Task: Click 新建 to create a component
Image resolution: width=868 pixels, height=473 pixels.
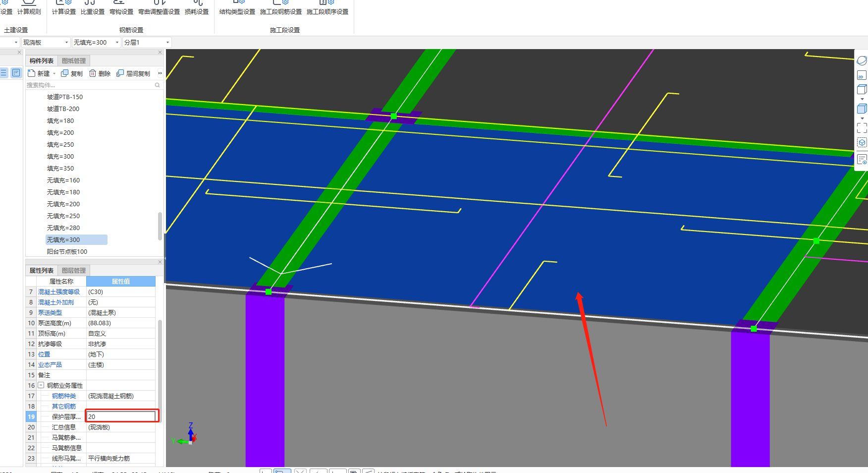Action: (39, 73)
